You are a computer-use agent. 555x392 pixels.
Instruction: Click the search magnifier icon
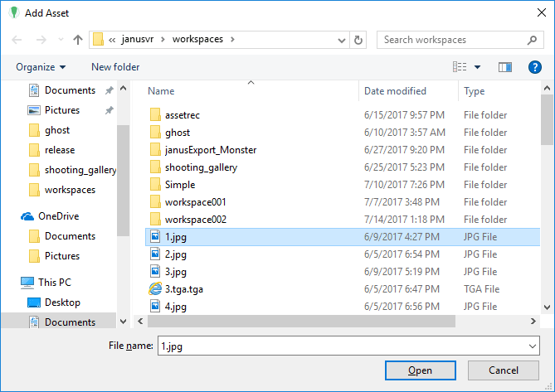tap(532, 40)
